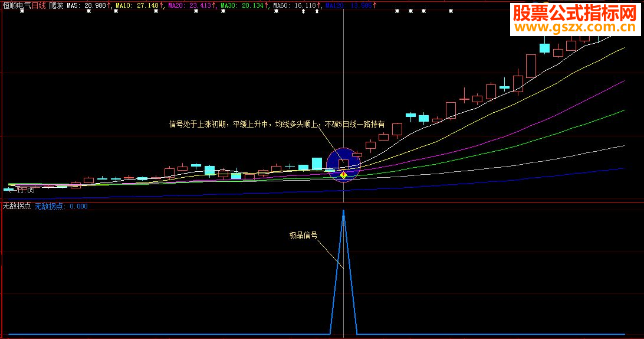Select the MA5: 28.988 readout

click(86, 6)
